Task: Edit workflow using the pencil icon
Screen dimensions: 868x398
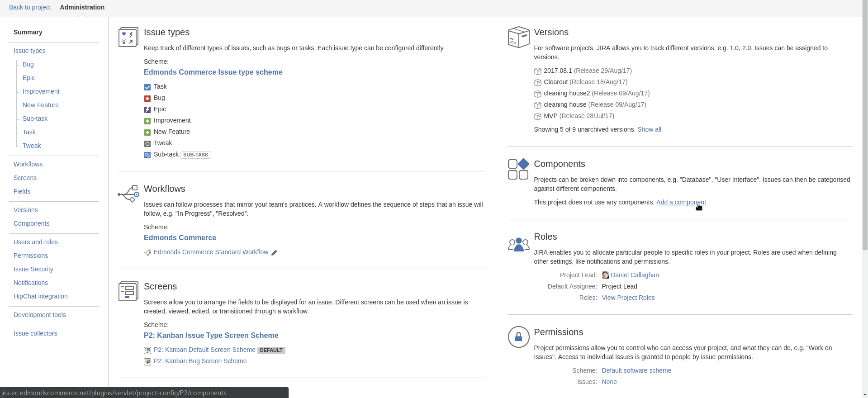Action: click(274, 253)
